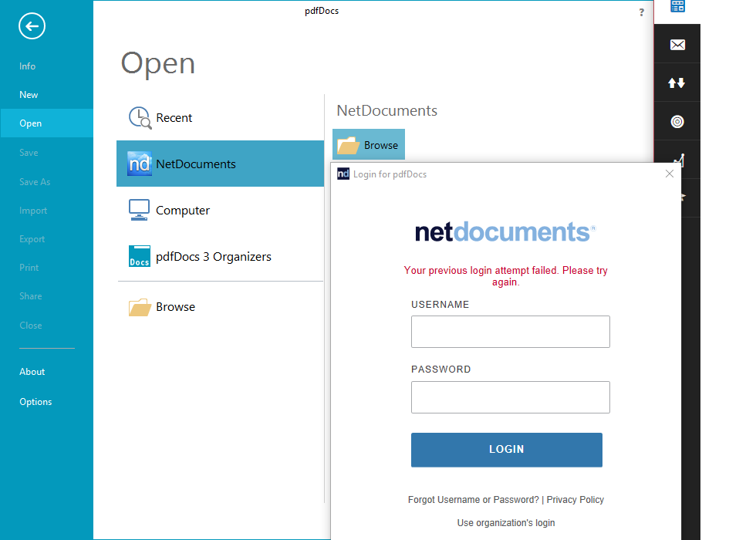Click the blue table grid icon
This screenshot has height=540, width=756.
click(677, 6)
